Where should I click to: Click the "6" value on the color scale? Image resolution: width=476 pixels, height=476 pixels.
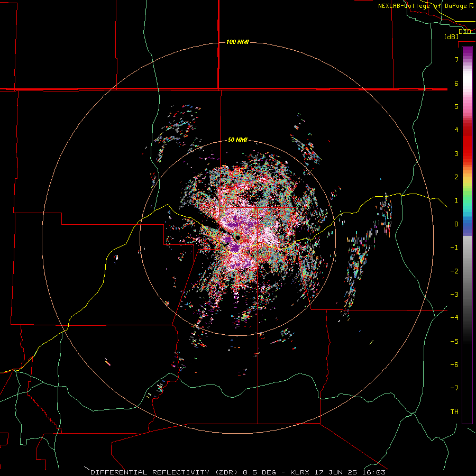[456, 83]
